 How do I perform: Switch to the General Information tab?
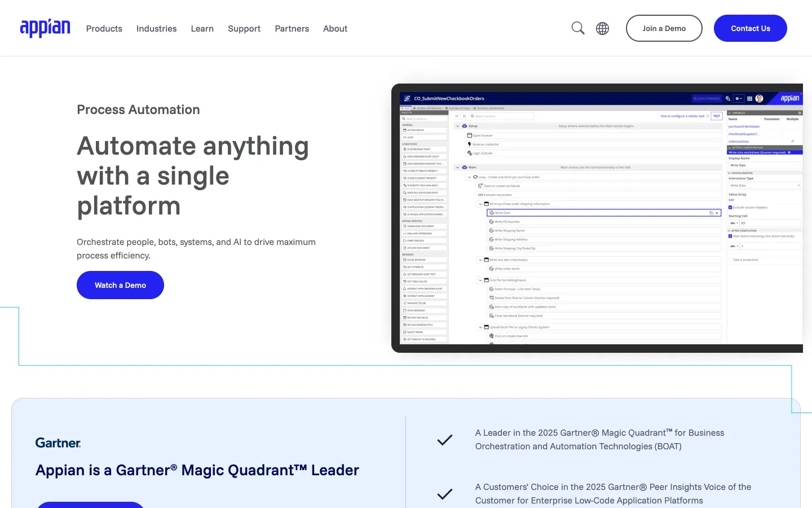pos(428,108)
